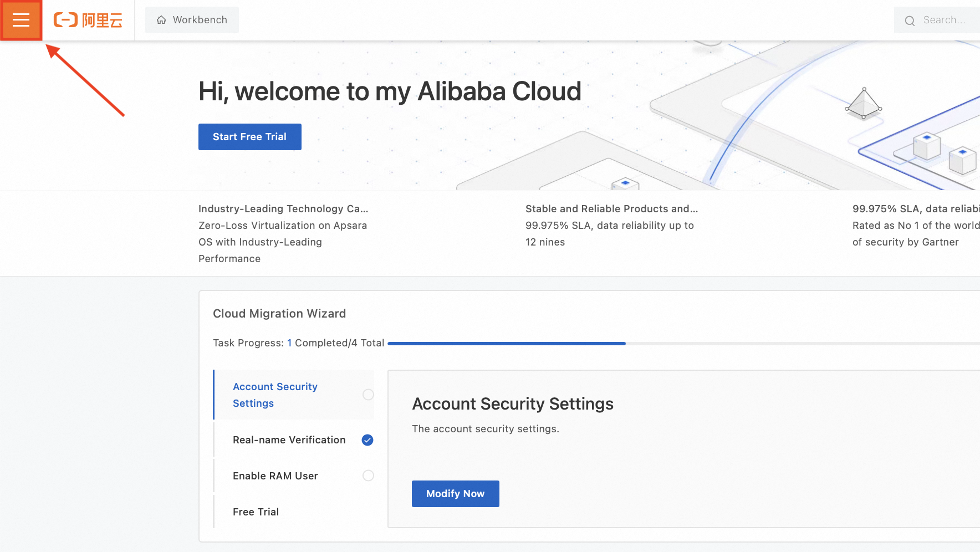980x552 pixels.
Task: Click the magnifier search icon
Action: click(x=910, y=21)
